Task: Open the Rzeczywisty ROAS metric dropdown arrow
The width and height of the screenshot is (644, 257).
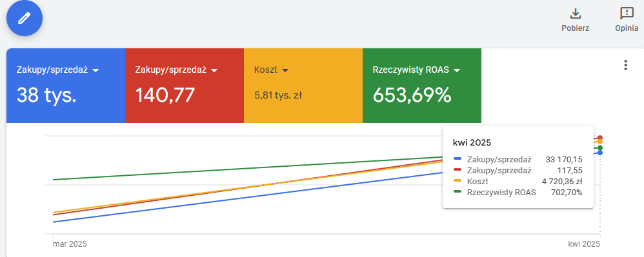Action: [457, 70]
